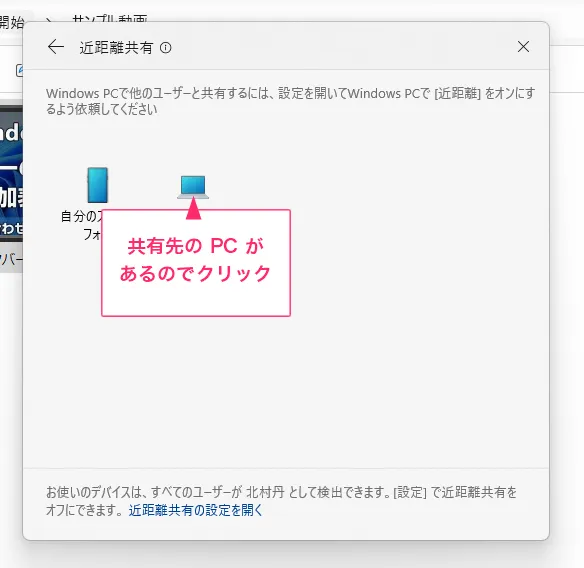Click the お使いのデバイスは footer message
The height and width of the screenshot is (568, 584).
(x=282, y=501)
